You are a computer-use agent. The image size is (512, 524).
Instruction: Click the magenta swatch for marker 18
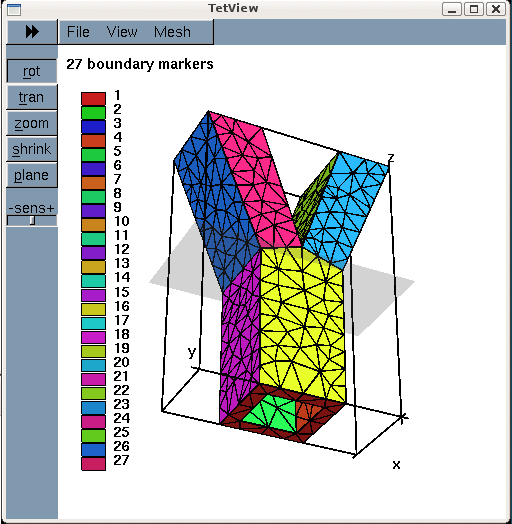(x=94, y=338)
